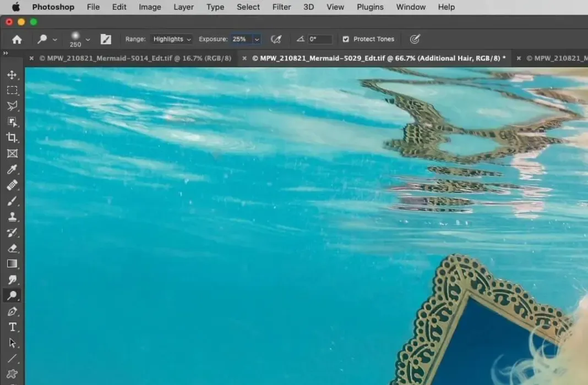
Task: Activate the Eraser tool
Action: click(x=12, y=248)
